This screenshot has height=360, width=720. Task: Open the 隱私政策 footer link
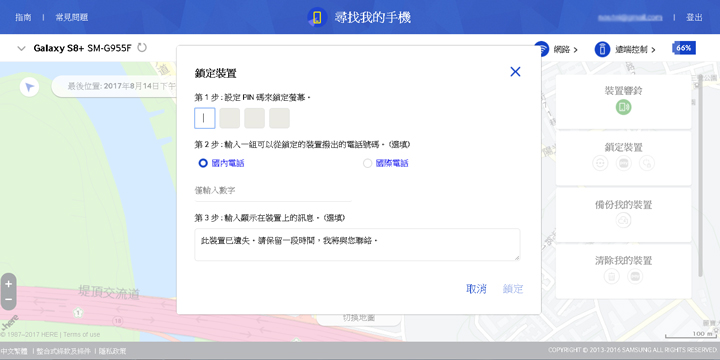pyautogui.click(x=112, y=351)
